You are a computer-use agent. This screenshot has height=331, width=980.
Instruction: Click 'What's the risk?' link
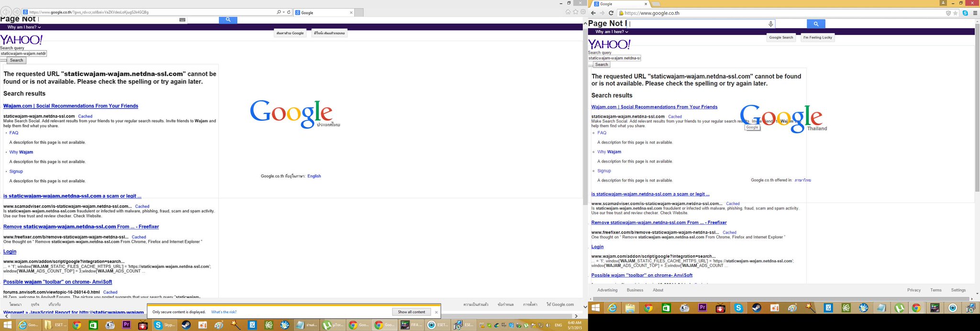point(224,312)
